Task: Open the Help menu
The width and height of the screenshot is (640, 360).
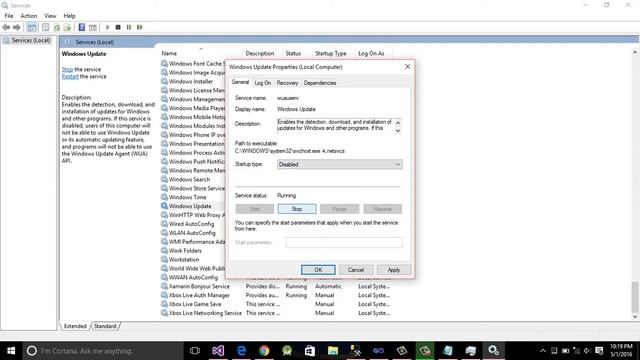Action: (69, 16)
